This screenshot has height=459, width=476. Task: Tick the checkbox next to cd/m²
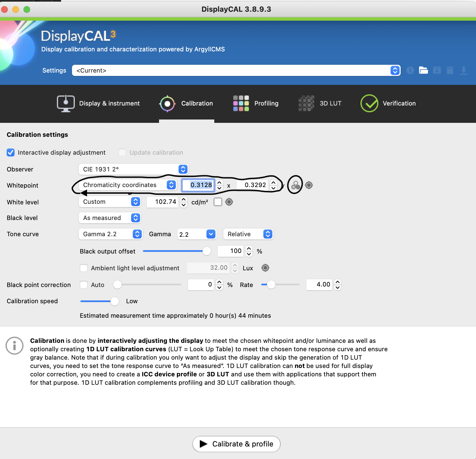point(218,202)
